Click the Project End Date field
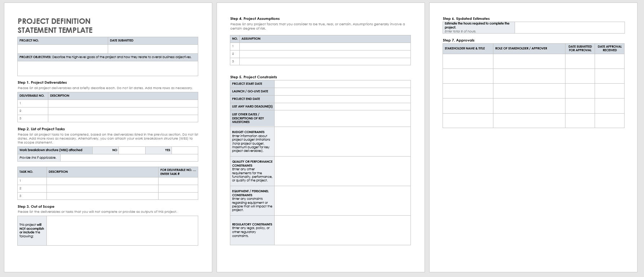The image size is (644, 277). (342, 99)
